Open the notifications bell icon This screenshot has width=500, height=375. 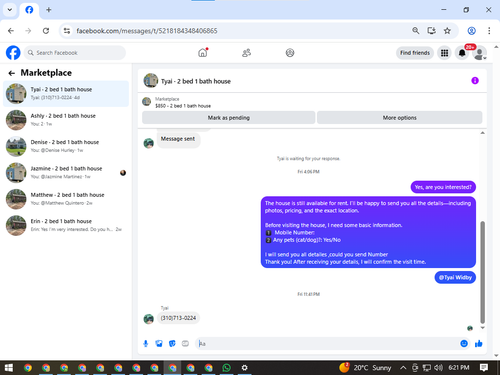462,53
